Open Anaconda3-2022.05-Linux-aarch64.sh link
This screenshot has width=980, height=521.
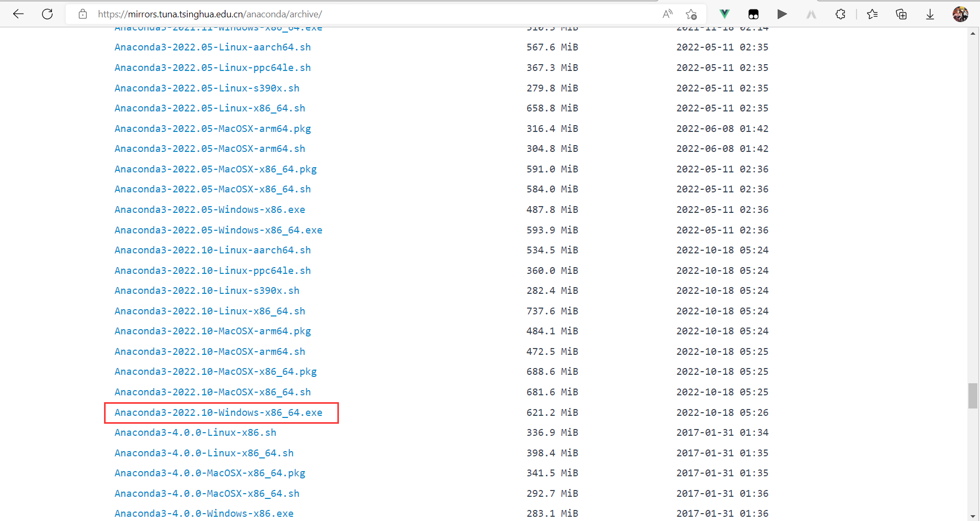(212, 47)
